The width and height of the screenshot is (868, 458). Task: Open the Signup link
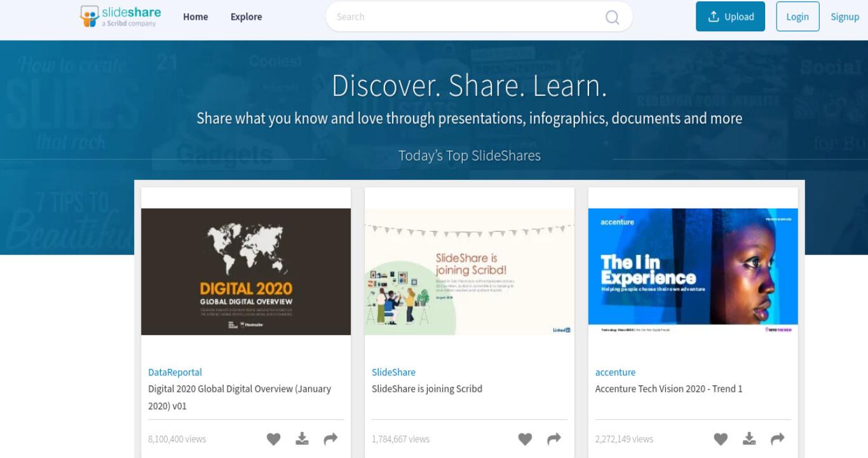[x=845, y=17]
